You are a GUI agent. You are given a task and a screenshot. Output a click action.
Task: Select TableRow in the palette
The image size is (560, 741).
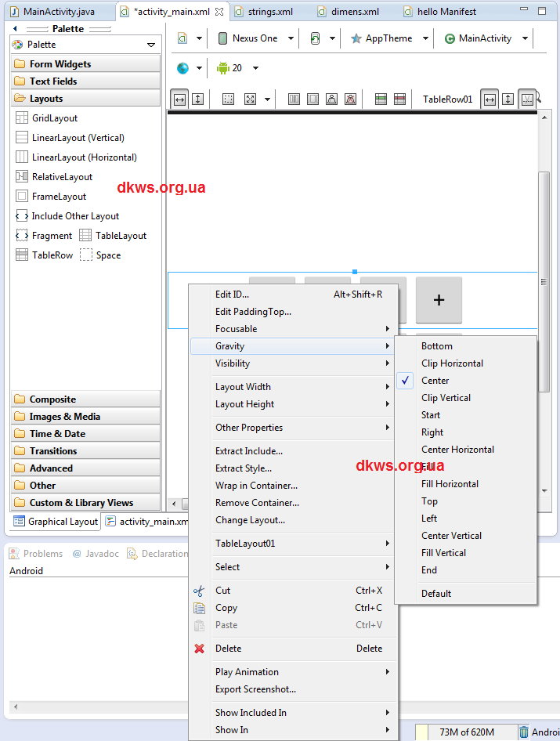[x=45, y=255]
